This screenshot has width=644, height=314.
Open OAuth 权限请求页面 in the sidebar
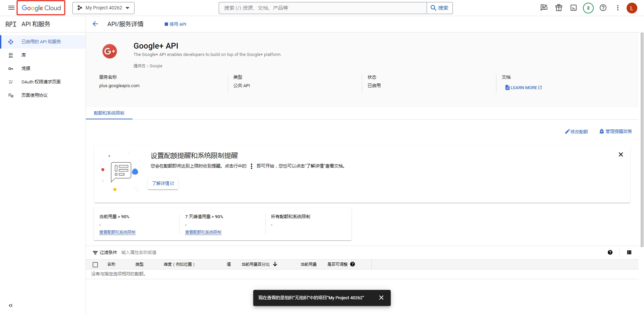(x=43, y=82)
